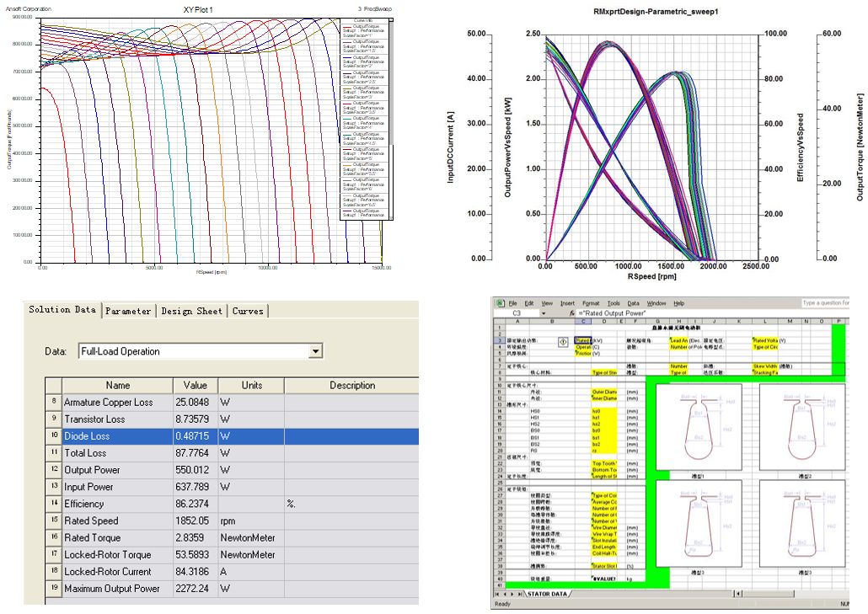The width and height of the screenshot is (868, 614).
Task: Click the XY Plot 1 chart title
Action: click(198, 10)
